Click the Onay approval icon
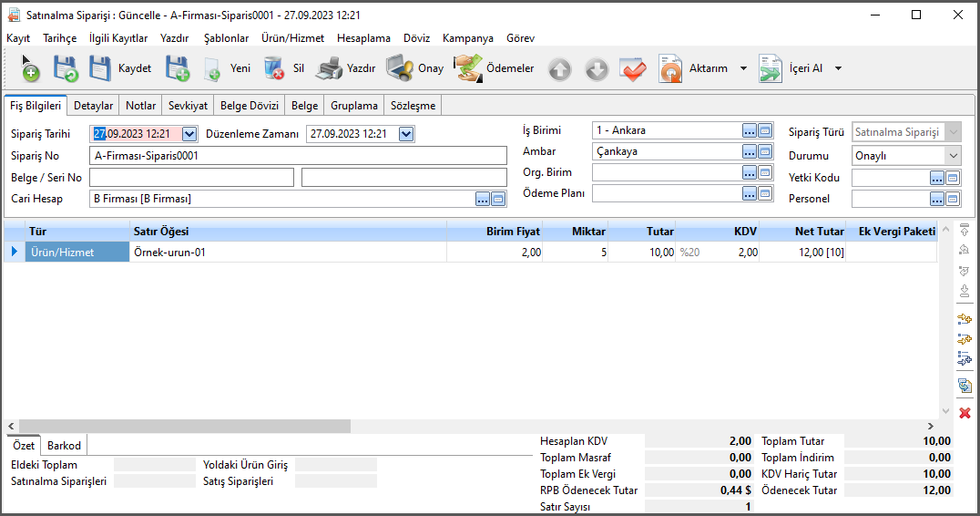Viewport: 980px width, 516px height. click(x=399, y=68)
